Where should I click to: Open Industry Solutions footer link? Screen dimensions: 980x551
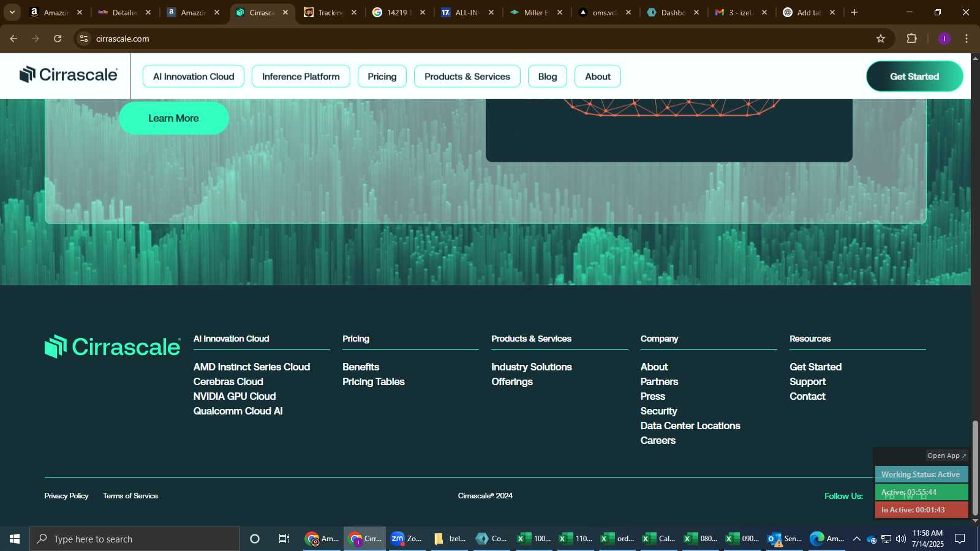click(532, 367)
